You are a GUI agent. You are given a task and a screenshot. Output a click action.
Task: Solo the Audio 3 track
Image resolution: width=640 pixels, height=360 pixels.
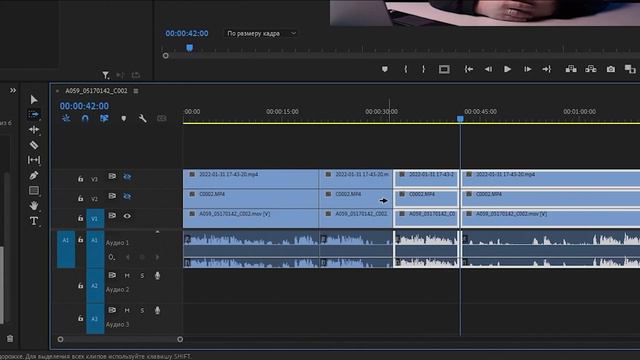coord(142,311)
